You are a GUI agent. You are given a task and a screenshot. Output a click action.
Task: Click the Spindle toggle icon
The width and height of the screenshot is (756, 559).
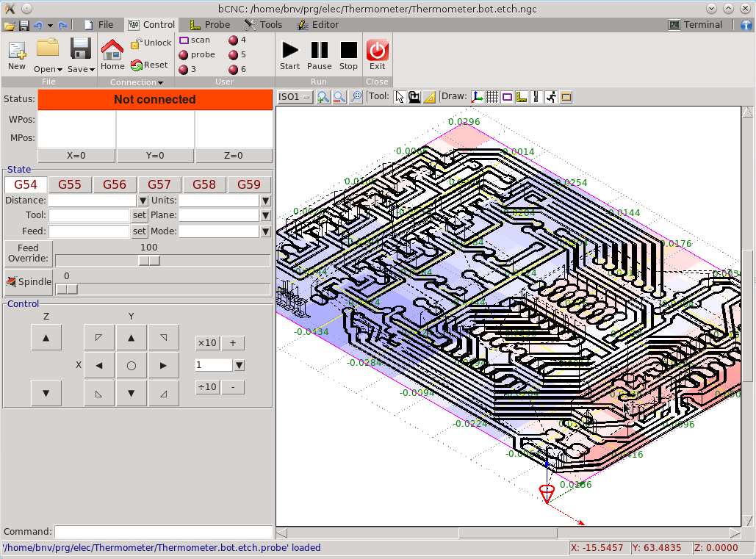[x=11, y=281]
